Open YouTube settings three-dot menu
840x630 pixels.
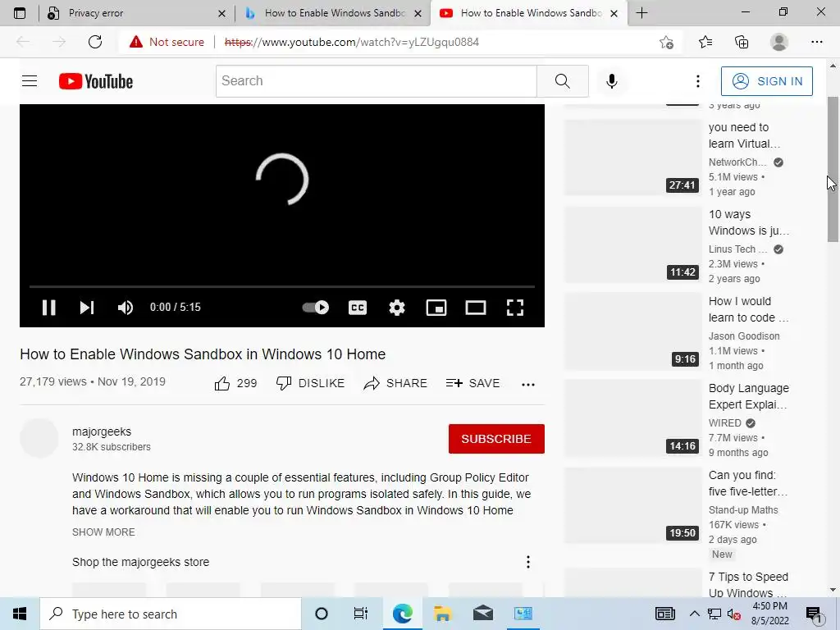(x=697, y=81)
